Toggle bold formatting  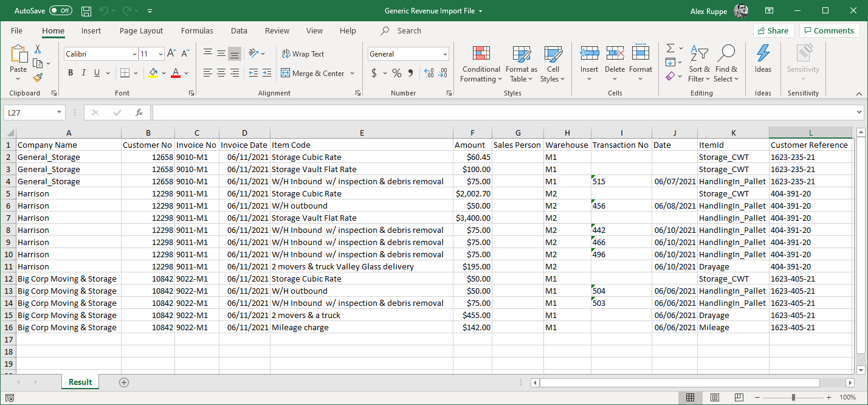point(71,74)
